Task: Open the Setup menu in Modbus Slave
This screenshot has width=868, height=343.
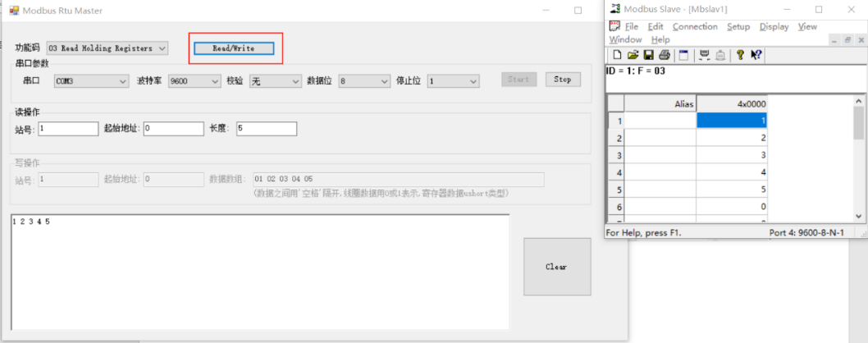Action: (738, 26)
